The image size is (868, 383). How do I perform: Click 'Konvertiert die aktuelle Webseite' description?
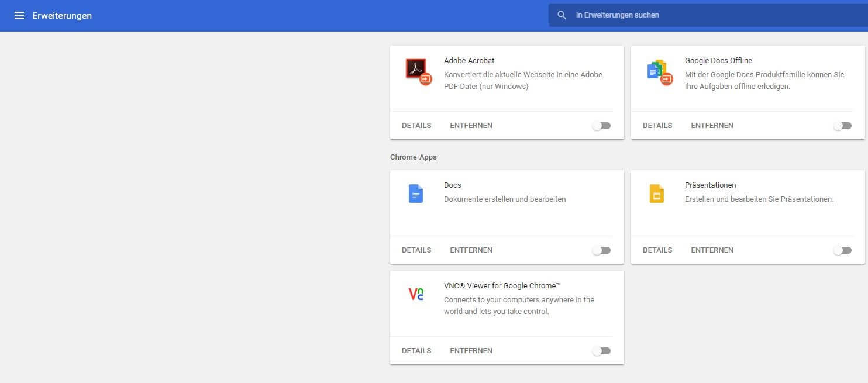pos(523,81)
